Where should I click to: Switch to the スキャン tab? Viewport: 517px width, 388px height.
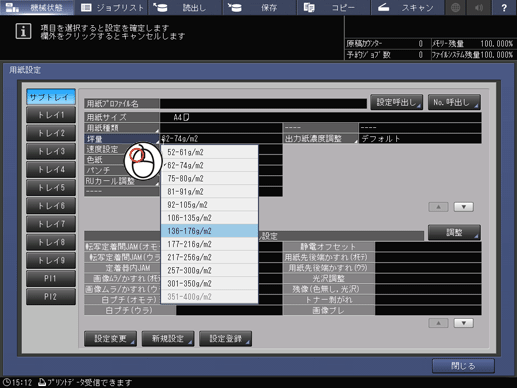(x=407, y=7)
